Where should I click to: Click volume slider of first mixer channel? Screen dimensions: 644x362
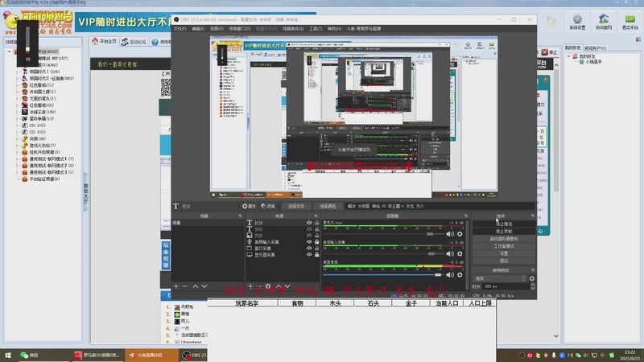pyautogui.click(x=382, y=234)
